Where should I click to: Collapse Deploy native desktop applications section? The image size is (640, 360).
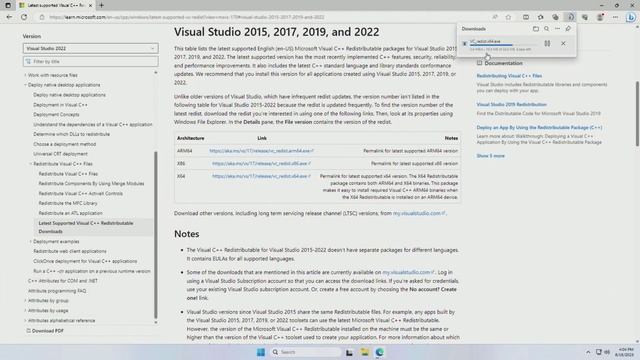[25, 85]
